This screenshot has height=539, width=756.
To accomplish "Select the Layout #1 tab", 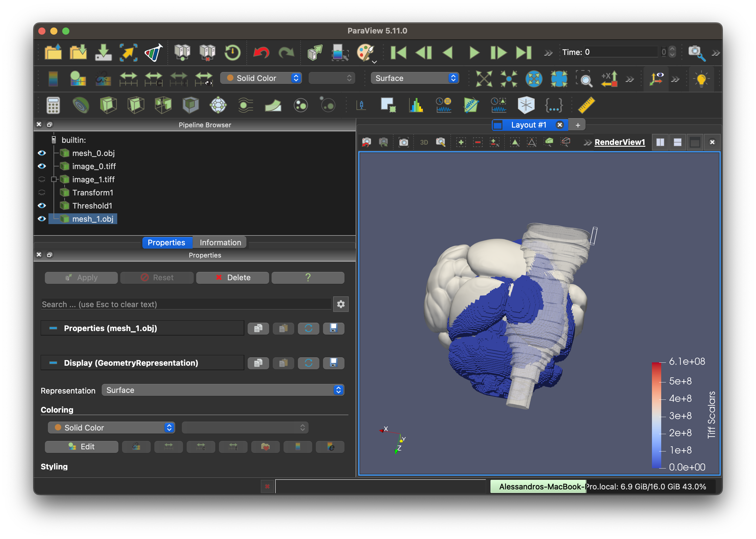I will click(x=529, y=125).
